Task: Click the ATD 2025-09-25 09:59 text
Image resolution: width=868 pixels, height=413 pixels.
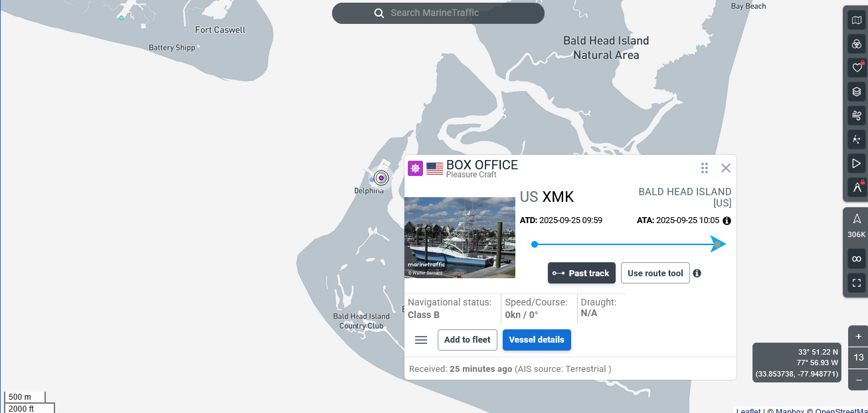Action: pos(561,220)
